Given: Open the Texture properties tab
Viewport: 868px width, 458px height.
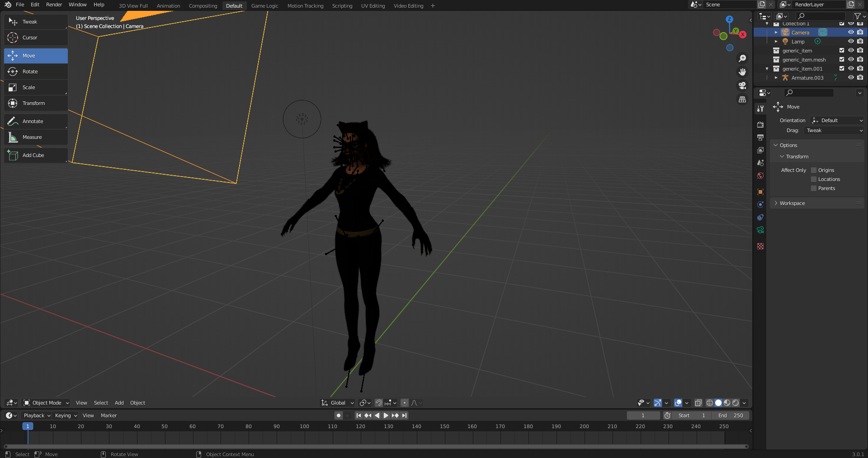Looking at the screenshot, I should (760, 246).
